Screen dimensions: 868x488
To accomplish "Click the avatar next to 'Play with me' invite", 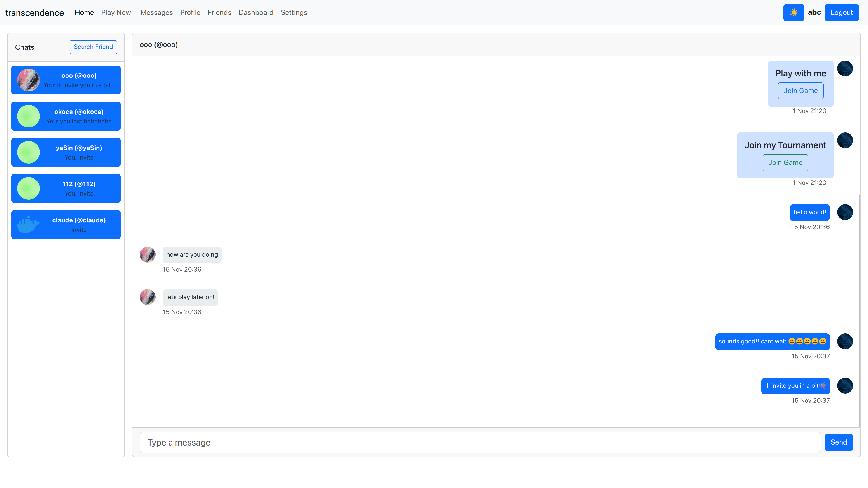I will point(845,69).
